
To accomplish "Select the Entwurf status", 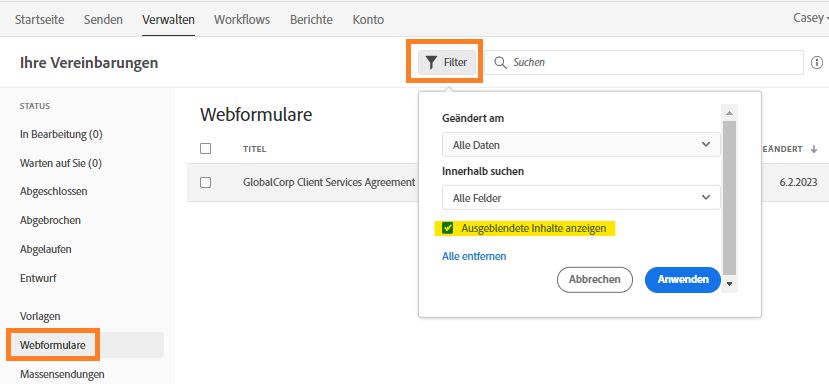I will tap(38, 278).
